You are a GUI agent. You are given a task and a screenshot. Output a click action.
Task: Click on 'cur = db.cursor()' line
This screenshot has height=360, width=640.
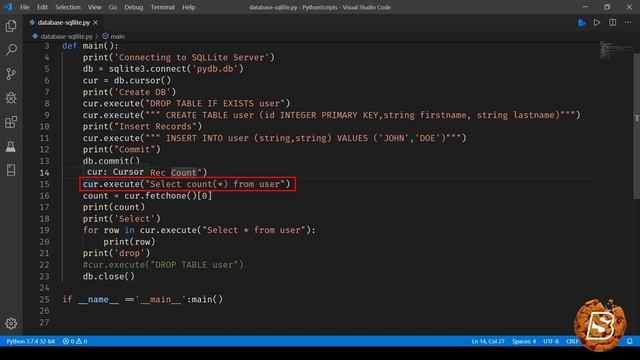point(127,80)
